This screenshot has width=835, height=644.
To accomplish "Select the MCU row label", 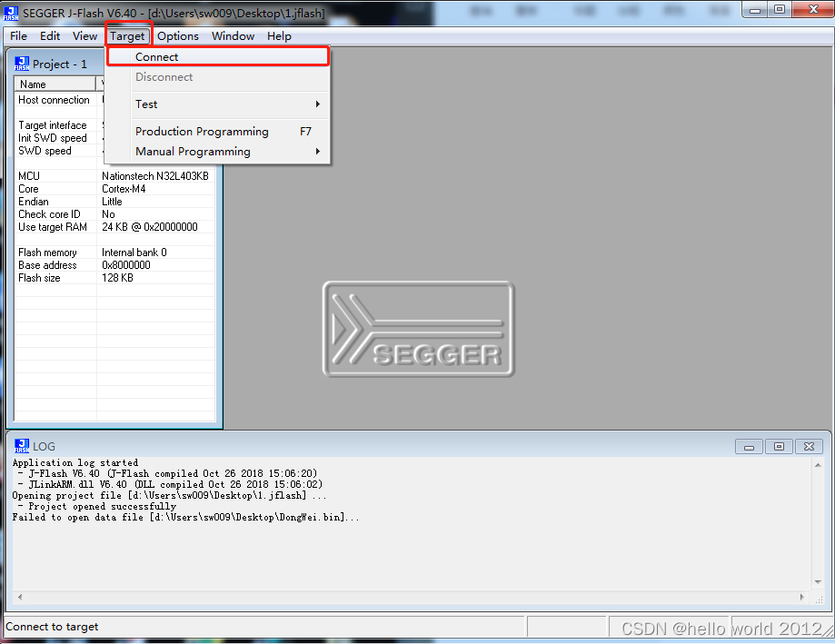I will click(29, 176).
